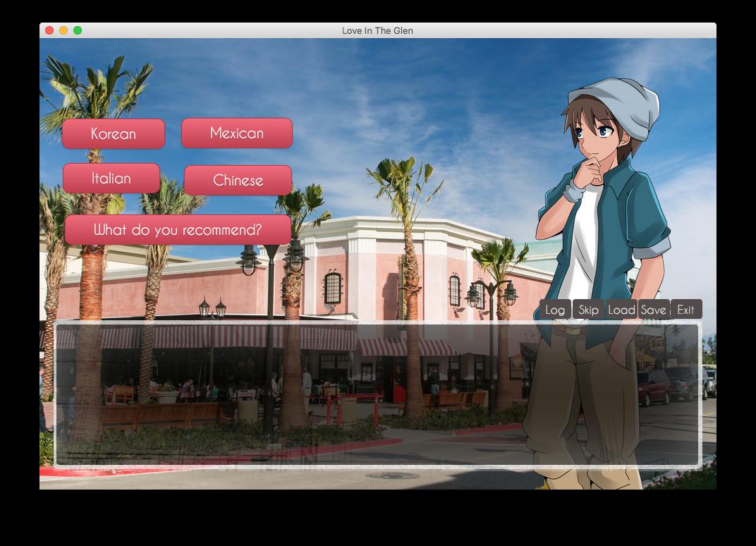Image resolution: width=756 pixels, height=546 pixels.
Task: Click the Skip button to toggle auto-forward
Action: (x=587, y=309)
